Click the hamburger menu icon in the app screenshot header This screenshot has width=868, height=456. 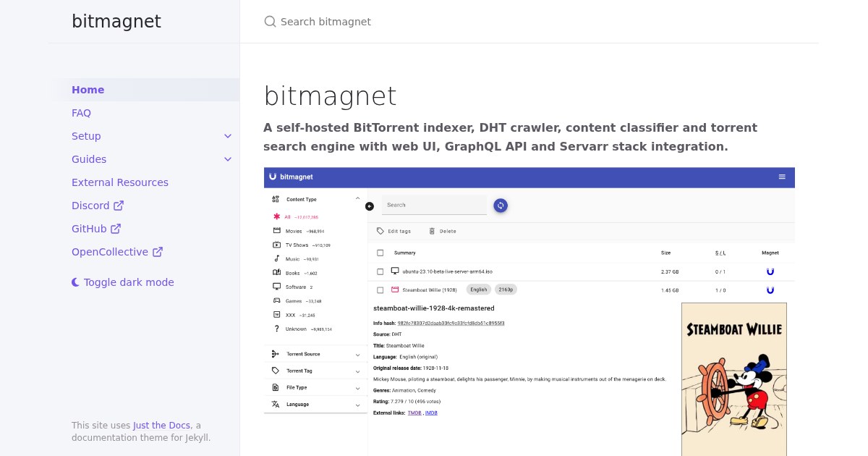click(x=782, y=177)
